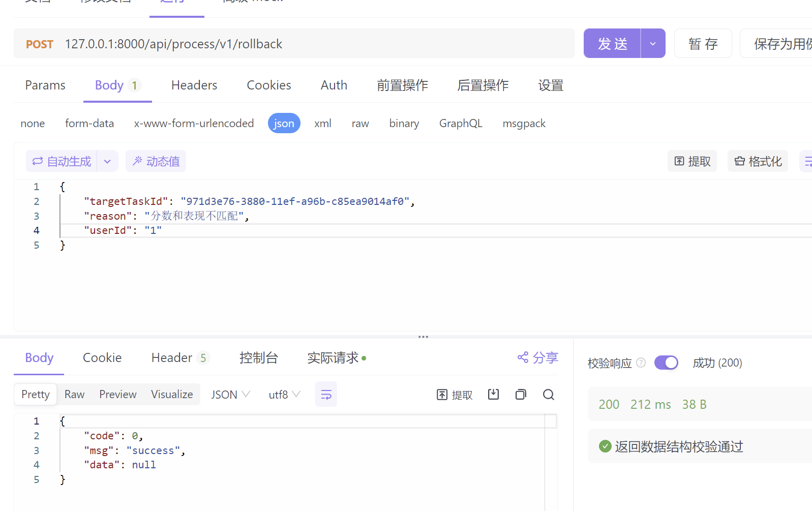Image resolution: width=812 pixels, height=511 pixels.
Task: Expand the 自动生成 dropdown arrow
Action: [107, 161]
